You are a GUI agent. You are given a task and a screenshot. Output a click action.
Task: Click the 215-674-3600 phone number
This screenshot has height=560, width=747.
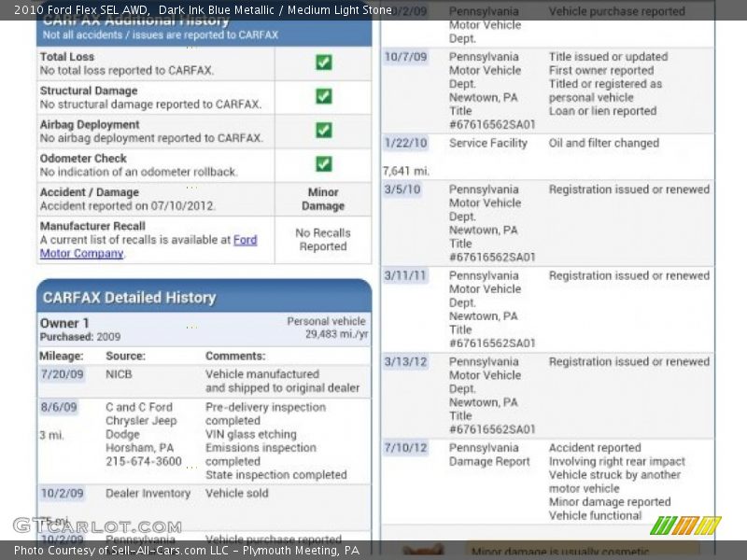click(144, 461)
